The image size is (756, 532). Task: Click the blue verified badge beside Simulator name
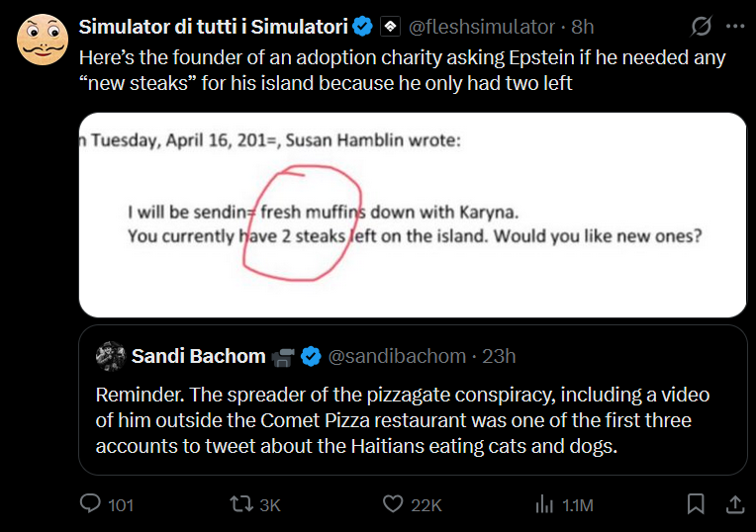point(363,27)
